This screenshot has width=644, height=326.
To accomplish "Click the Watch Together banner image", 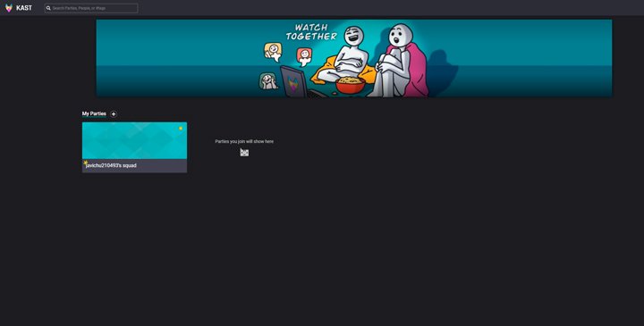I will click(x=354, y=58).
